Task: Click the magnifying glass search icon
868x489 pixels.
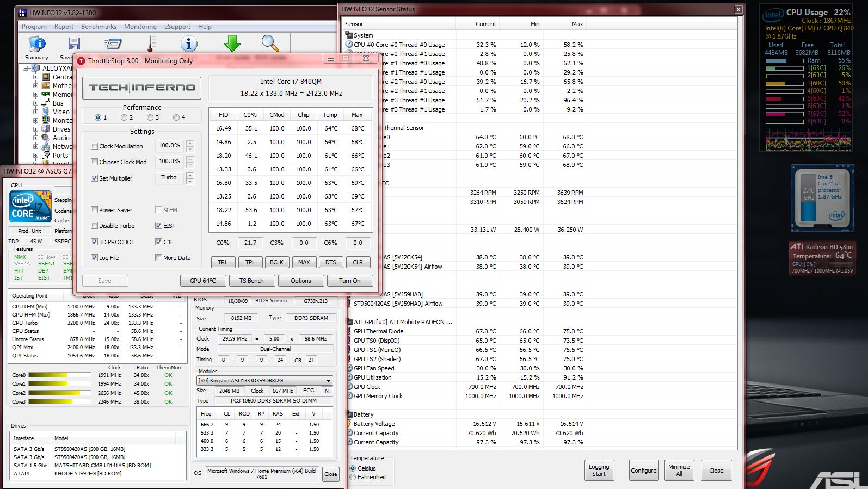Action: click(x=270, y=44)
